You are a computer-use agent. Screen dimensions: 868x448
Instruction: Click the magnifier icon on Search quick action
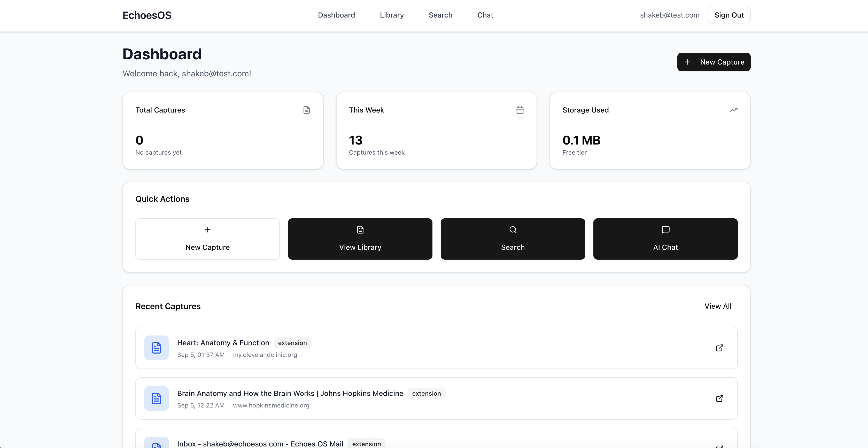point(513,230)
